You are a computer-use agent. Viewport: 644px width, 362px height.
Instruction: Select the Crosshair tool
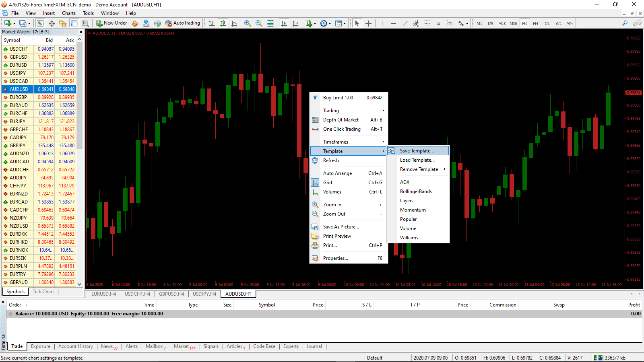tap(368, 23)
